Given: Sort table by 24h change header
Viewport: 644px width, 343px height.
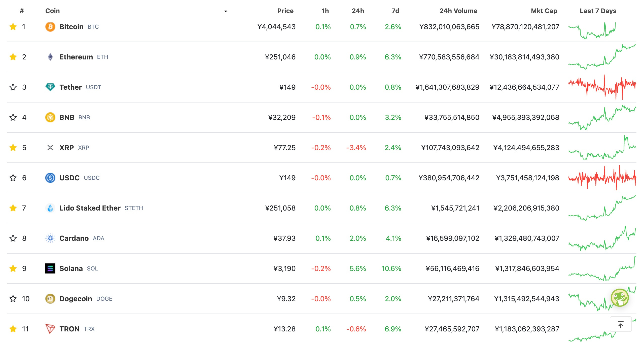Looking at the screenshot, I should (x=358, y=11).
